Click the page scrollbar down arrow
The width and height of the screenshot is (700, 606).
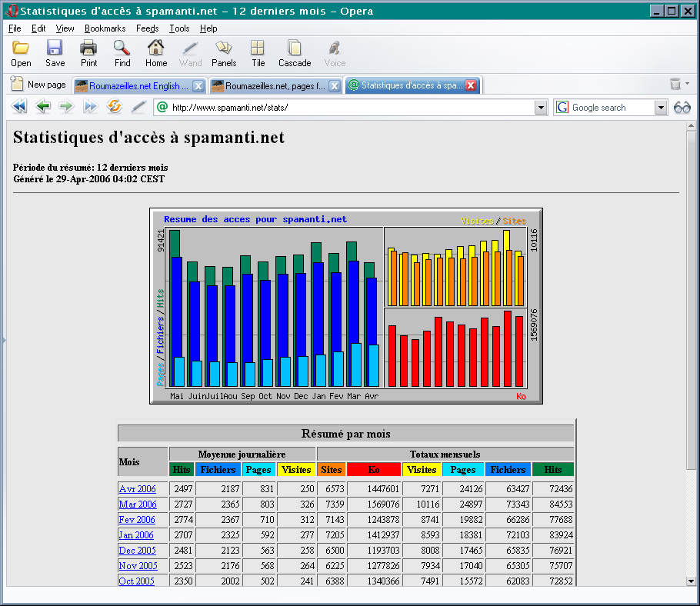click(x=691, y=581)
